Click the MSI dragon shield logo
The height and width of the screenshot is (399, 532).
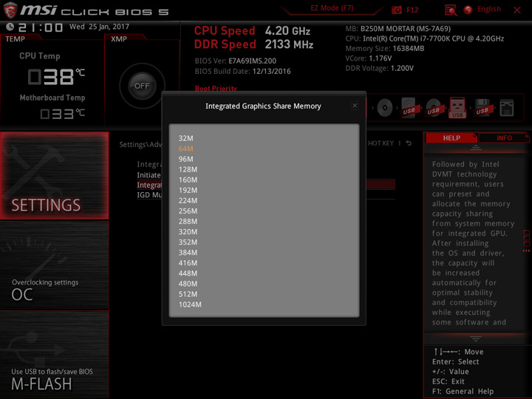(10, 10)
